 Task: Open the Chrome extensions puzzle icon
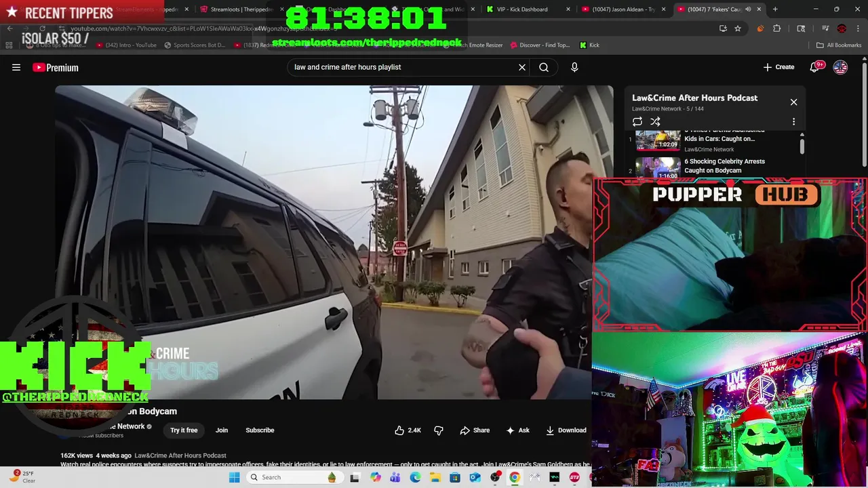pyautogui.click(x=777, y=28)
